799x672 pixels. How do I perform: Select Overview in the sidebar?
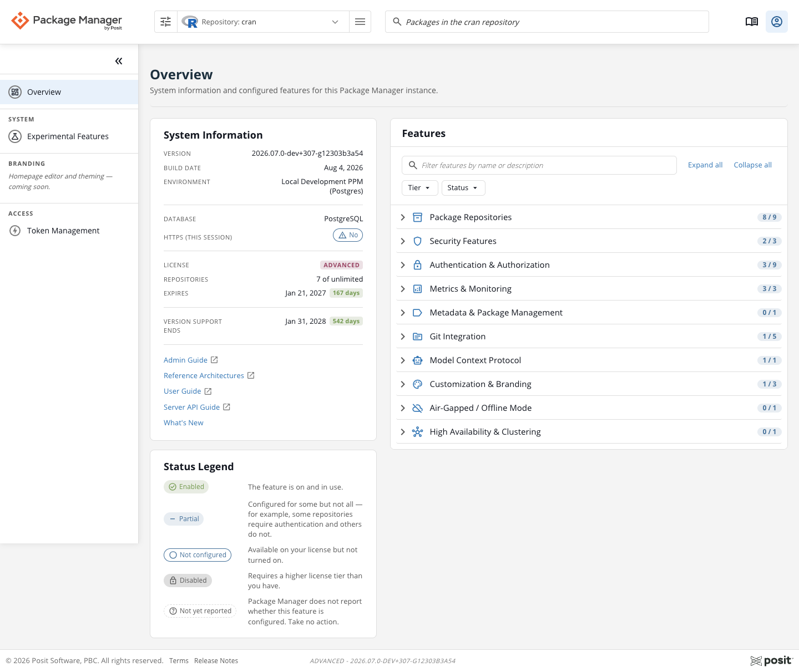pyautogui.click(x=69, y=92)
